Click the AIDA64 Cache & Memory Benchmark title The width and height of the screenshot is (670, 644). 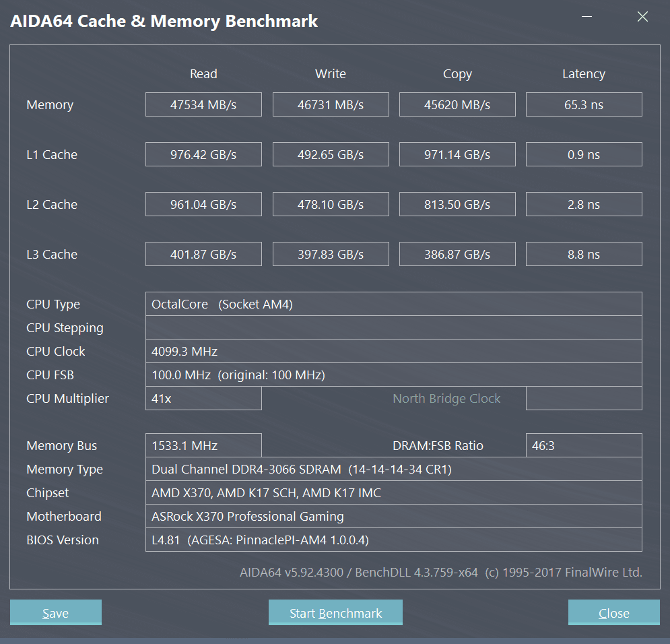point(164,21)
